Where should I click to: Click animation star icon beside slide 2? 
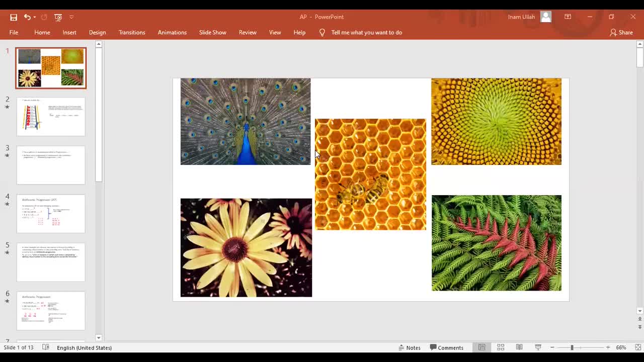coord(8,107)
